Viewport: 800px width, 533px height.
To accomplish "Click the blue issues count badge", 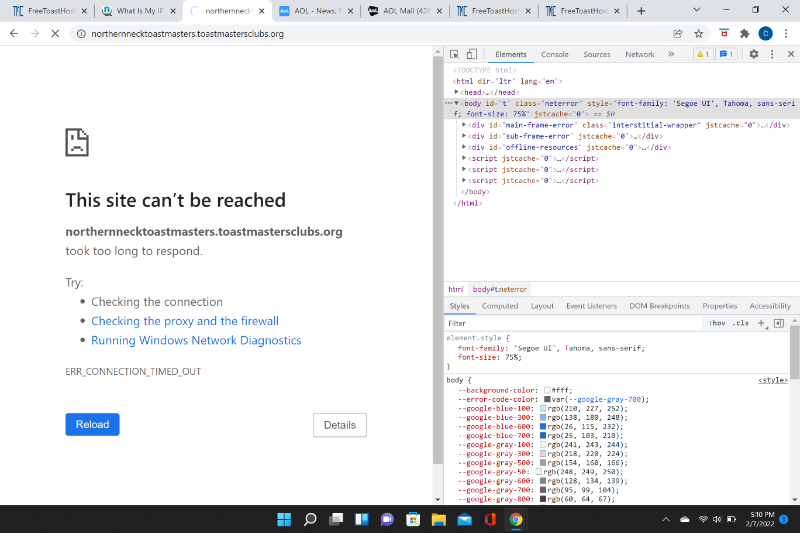I will pos(726,54).
